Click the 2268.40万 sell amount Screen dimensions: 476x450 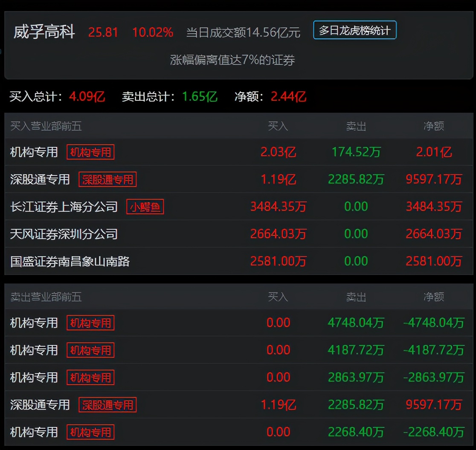pos(356,432)
